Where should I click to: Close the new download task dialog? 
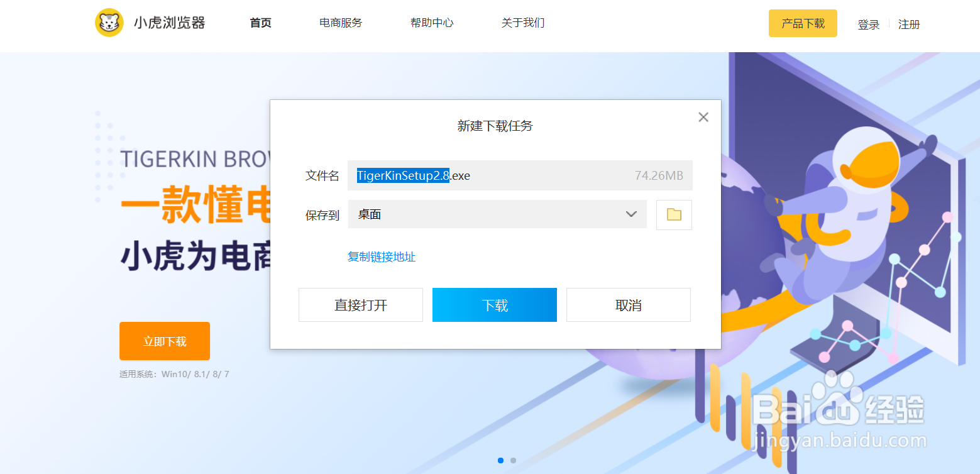tap(703, 117)
